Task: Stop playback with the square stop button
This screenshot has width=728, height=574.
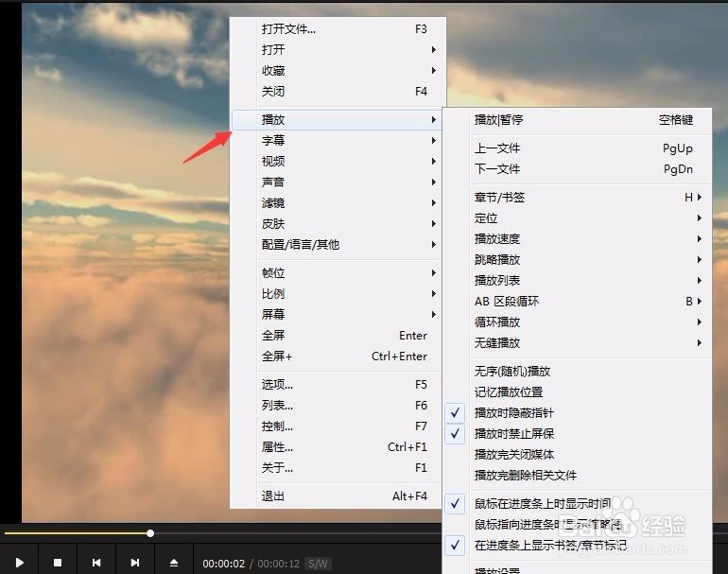Action: (x=58, y=563)
